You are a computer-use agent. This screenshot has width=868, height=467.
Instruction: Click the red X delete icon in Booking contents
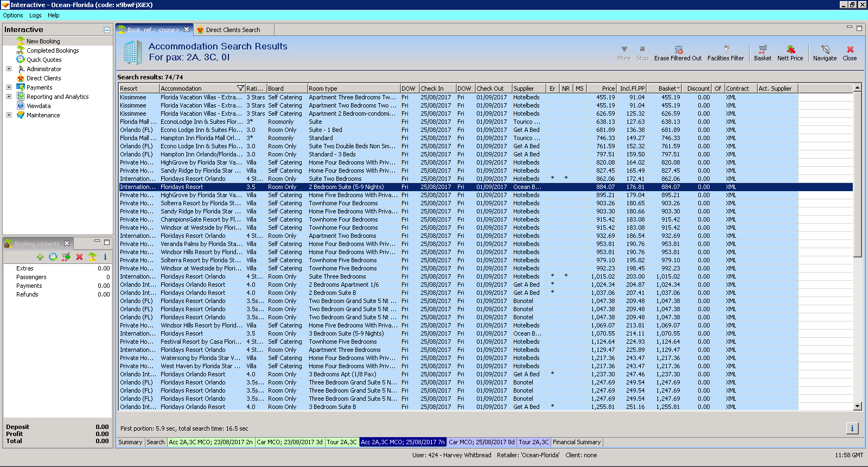pyautogui.click(x=79, y=257)
